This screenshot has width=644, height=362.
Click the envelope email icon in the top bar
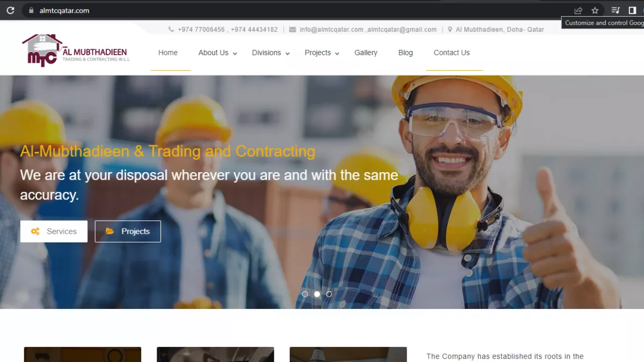pos(292,29)
